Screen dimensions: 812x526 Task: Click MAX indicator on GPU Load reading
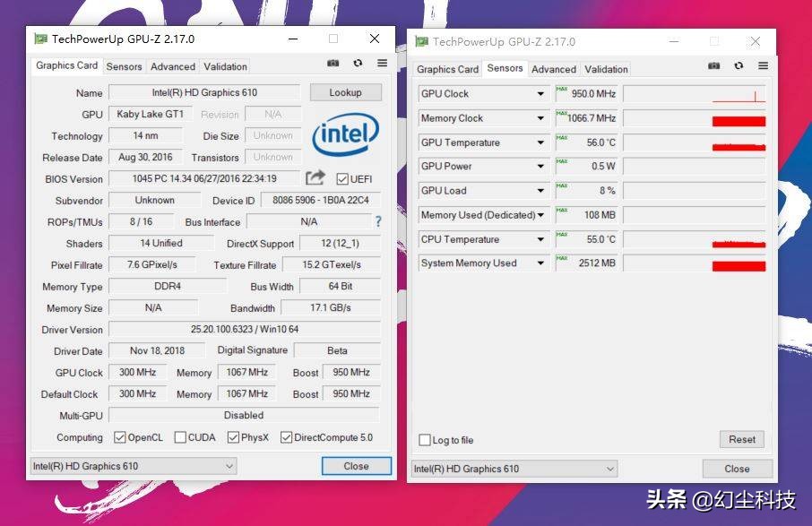click(x=562, y=185)
